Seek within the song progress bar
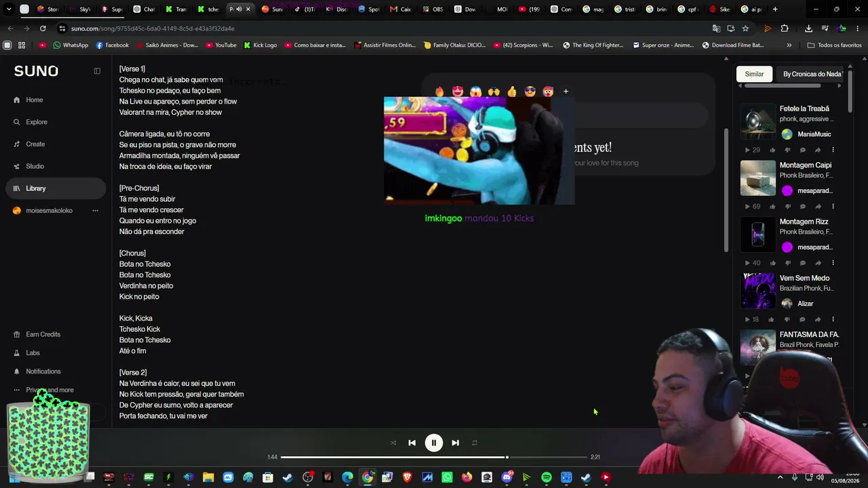 coord(434,457)
